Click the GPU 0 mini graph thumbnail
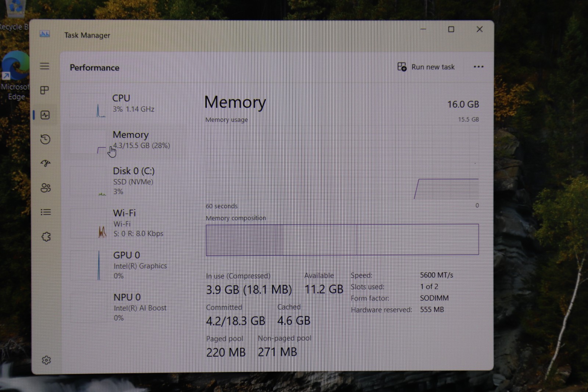Viewport: 588px width, 392px height. point(89,266)
